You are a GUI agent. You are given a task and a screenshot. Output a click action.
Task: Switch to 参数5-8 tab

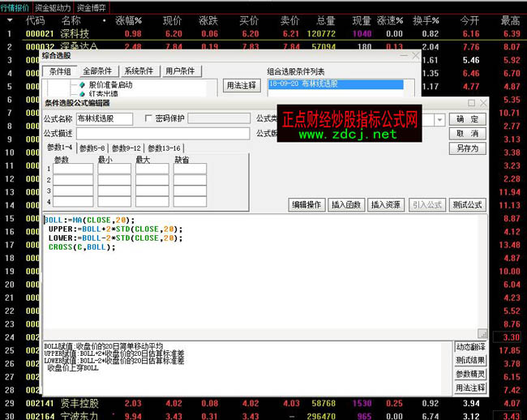pos(92,148)
